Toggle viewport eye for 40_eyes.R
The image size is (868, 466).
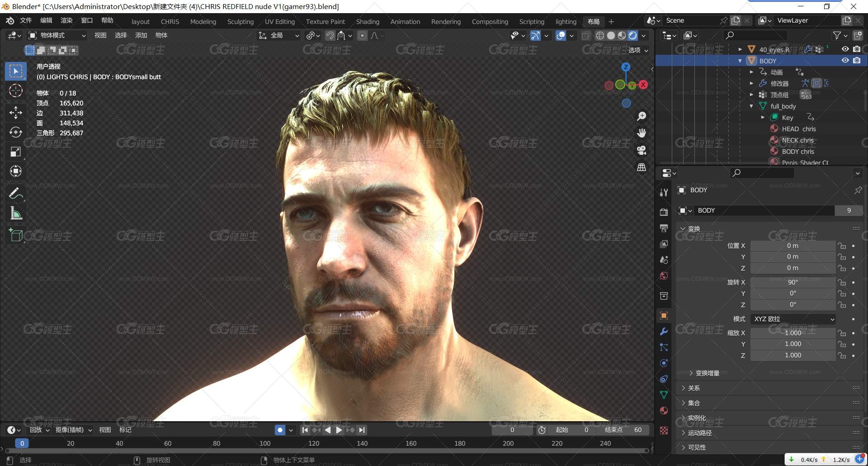tap(845, 49)
